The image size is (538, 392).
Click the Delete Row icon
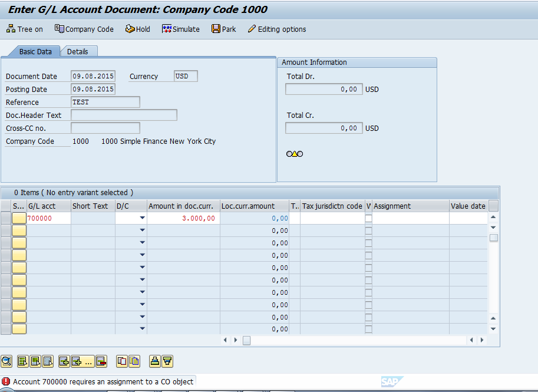101,361
